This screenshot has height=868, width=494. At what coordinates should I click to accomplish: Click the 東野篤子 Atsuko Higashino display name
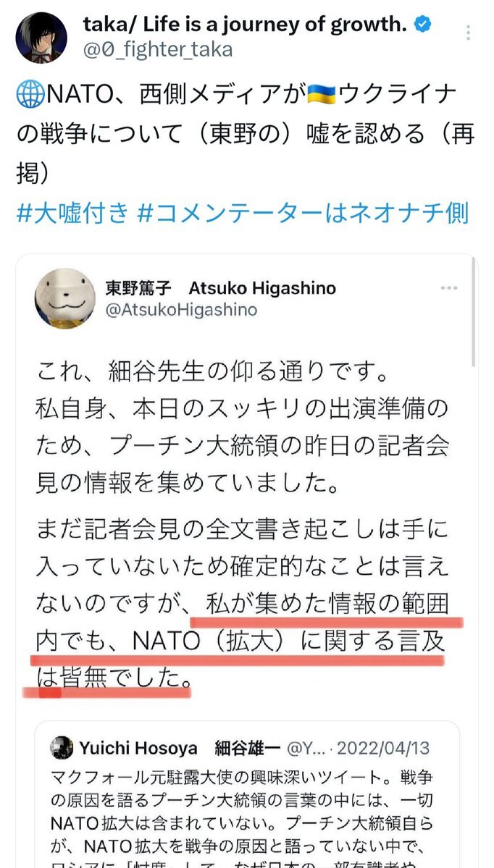click(220, 288)
